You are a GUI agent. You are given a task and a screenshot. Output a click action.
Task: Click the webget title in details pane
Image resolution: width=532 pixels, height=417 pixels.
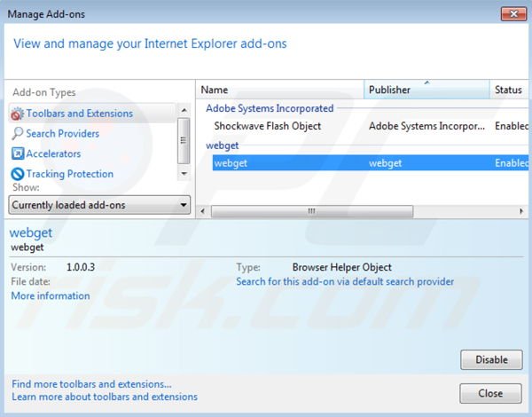[31, 232]
